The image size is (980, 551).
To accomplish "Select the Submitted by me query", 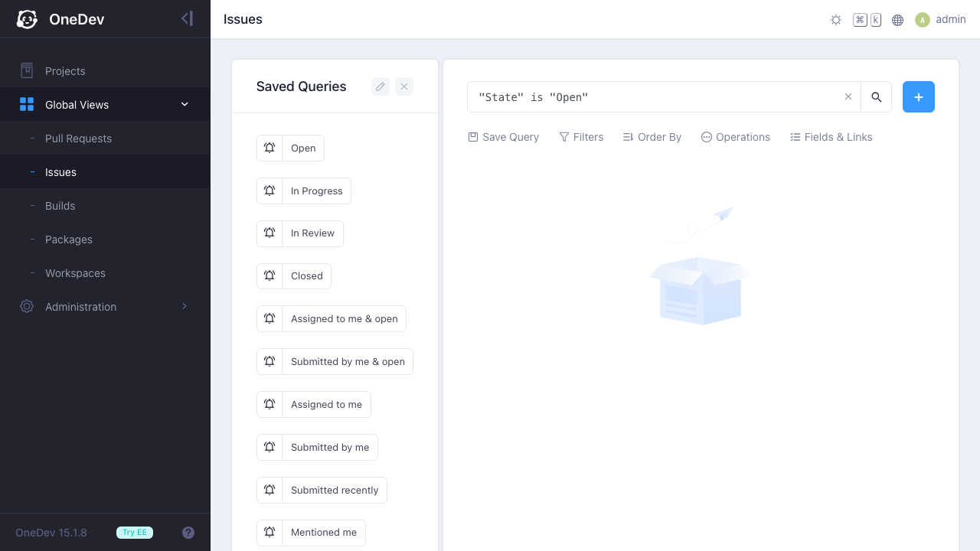I will [x=330, y=448].
